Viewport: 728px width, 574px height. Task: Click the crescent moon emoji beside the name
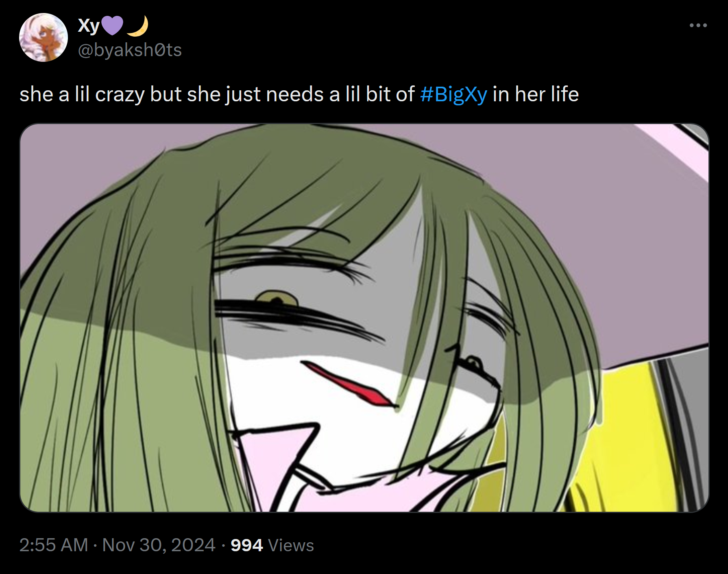pos(137,26)
